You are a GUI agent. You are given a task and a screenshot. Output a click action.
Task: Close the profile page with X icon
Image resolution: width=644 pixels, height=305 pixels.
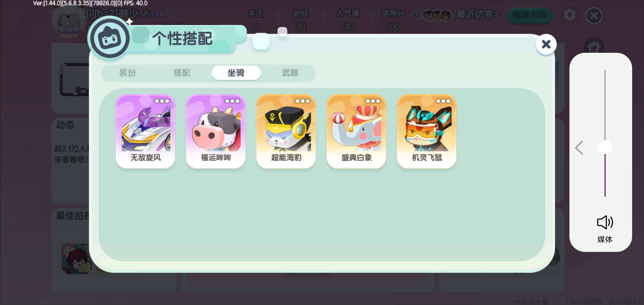(x=594, y=16)
